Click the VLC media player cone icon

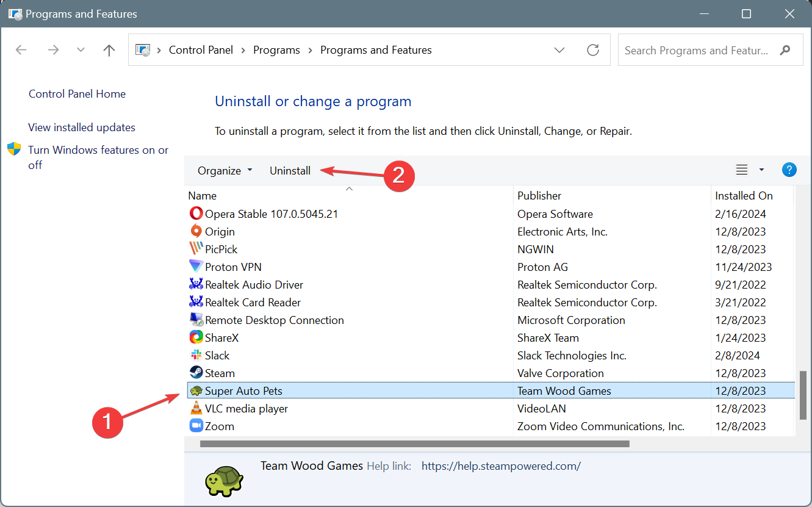[x=196, y=408]
